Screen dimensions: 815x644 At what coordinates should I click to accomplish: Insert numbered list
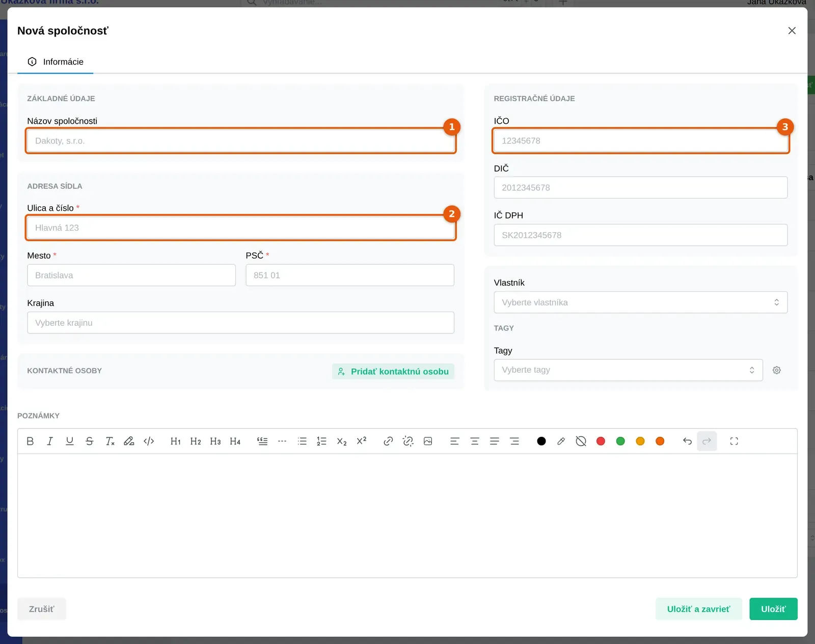321,441
